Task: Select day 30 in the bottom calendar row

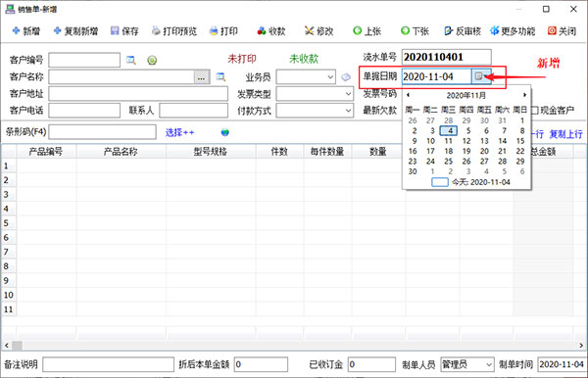Action: click(413, 171)
